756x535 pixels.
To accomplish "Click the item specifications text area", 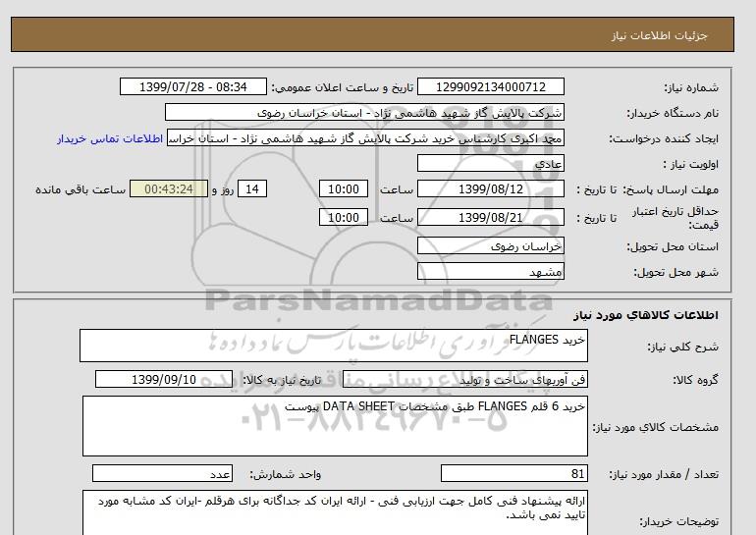I will coord(335,426).
